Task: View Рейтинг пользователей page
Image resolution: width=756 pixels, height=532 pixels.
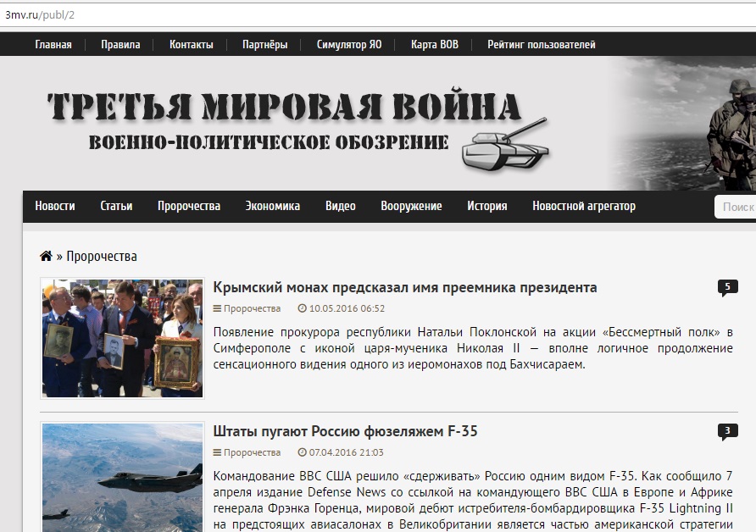Action: [x=541, y=45]
